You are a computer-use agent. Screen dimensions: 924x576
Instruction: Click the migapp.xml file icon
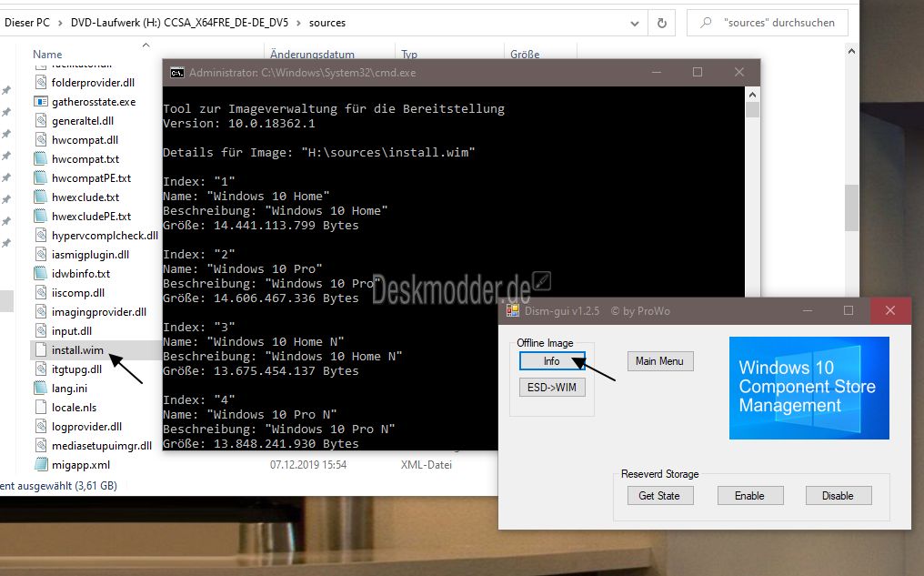41,464
